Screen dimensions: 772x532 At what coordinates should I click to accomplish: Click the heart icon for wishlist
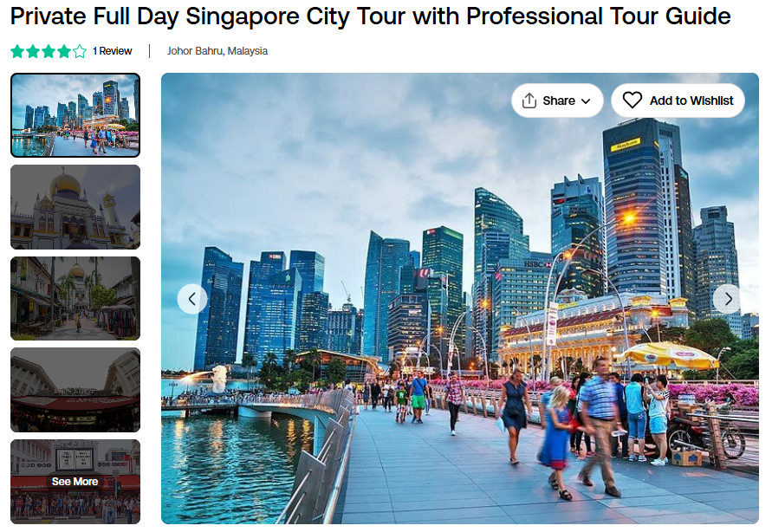633,101
